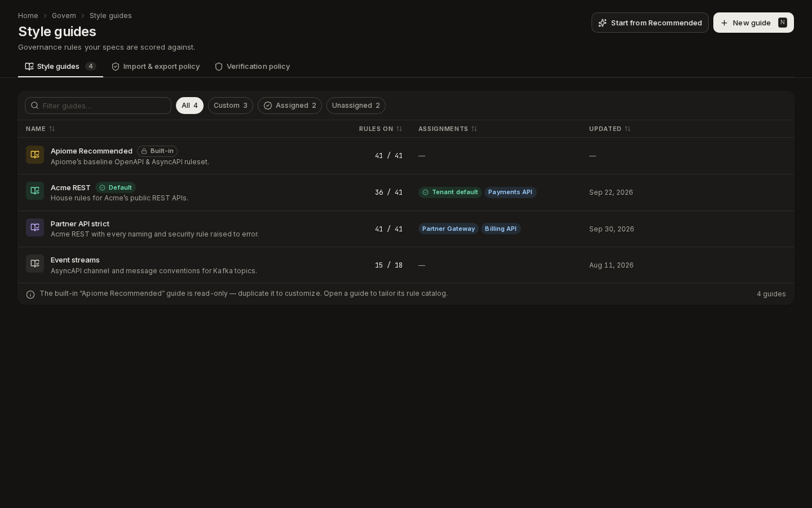Create a New guide
This screenshot has width=812, height=508.
click(753, 23)
